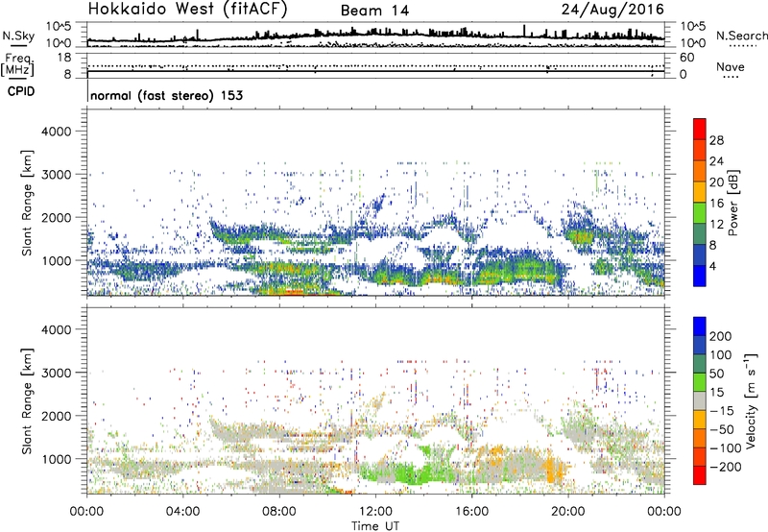
Task: Click the red high-power echo near 08:30
Action: tap(294, 293)
